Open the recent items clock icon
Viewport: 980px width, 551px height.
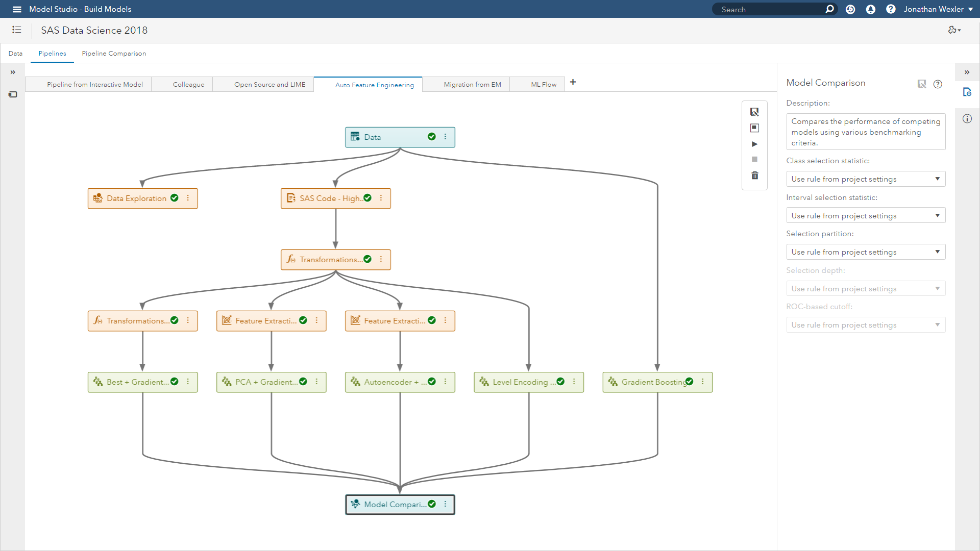[850, 9]
